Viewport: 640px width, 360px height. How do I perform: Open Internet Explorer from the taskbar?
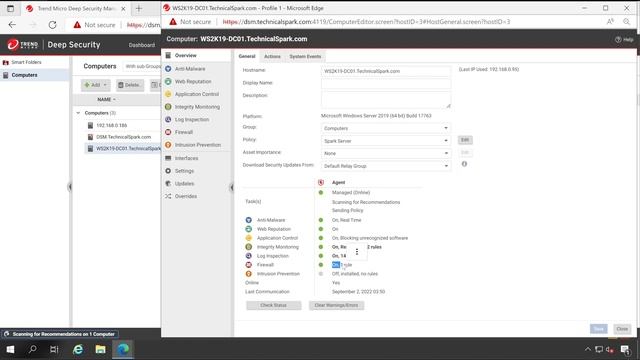78,349
